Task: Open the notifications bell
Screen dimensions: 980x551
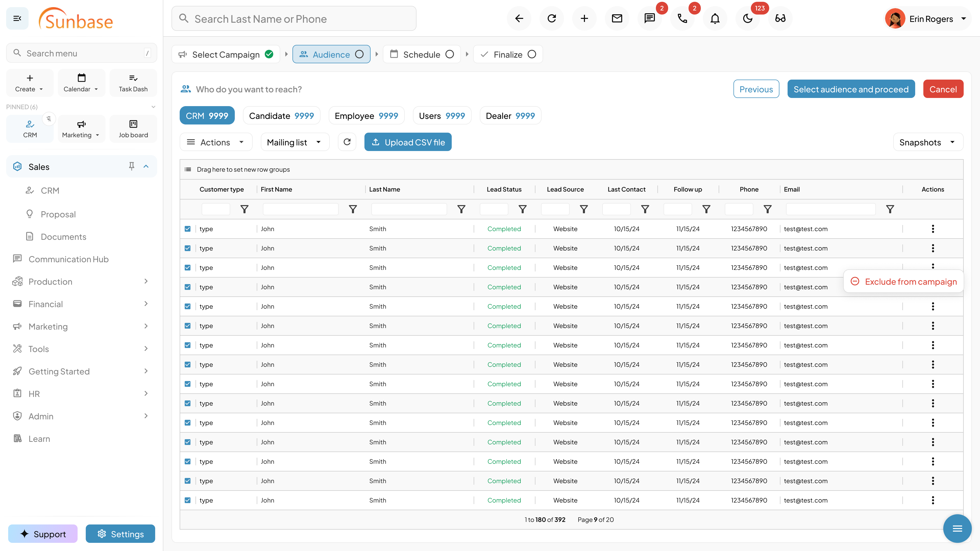Action: pyautogui.click(x=715, y=18)
